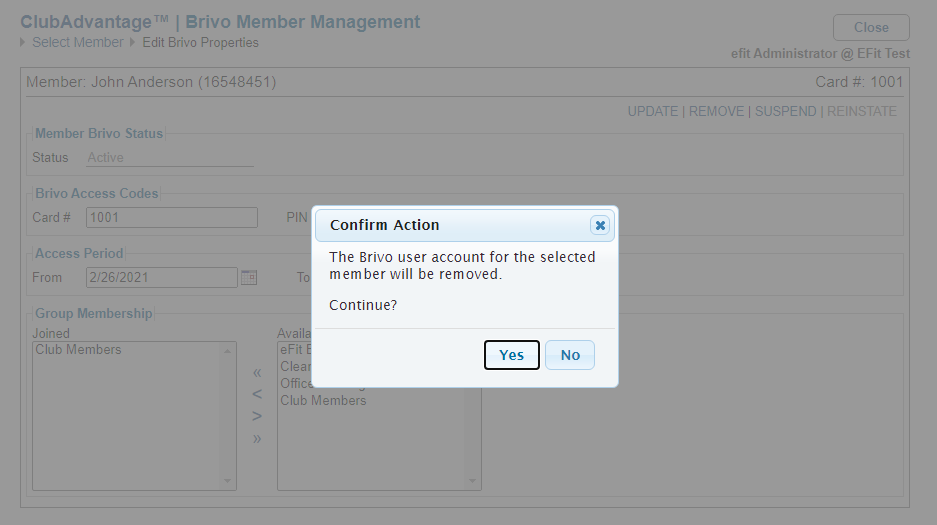Click the Card #: 1001 header text
The image size is (937, 525).
859,82
